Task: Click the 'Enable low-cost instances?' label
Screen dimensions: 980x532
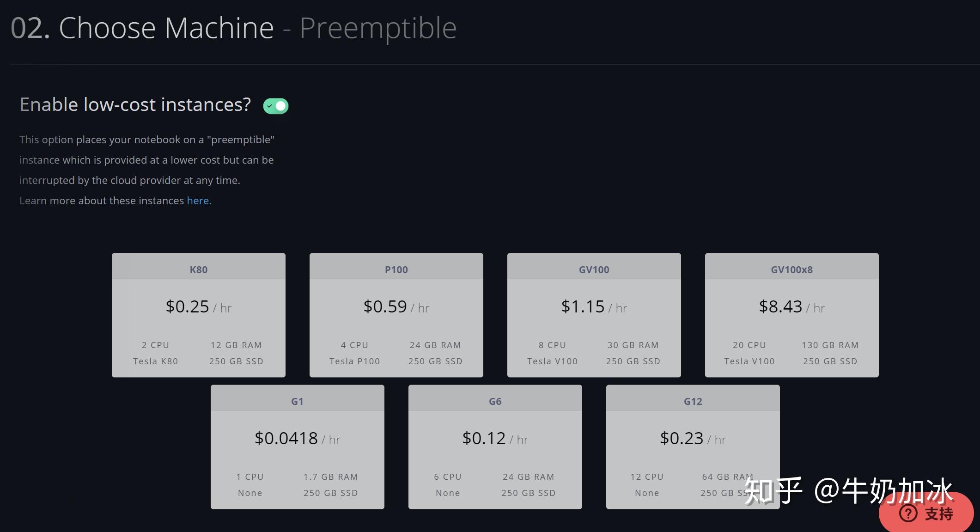Action: pos(135,105)
